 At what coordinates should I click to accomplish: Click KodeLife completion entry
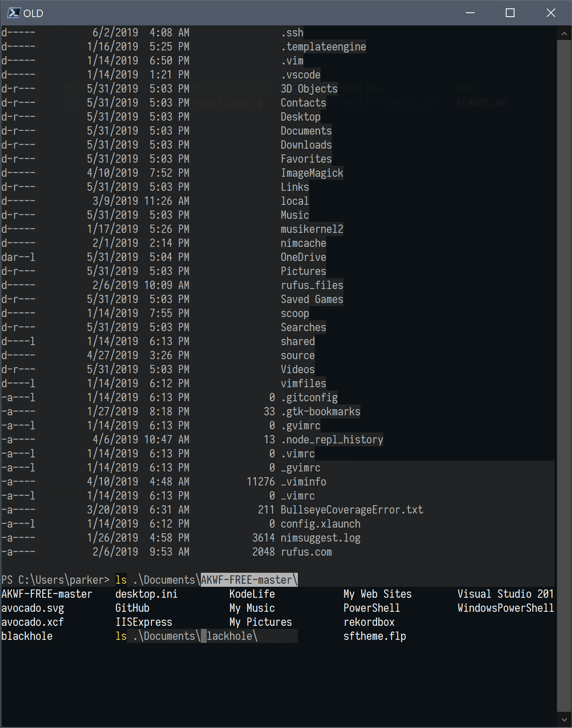pos(252,594)
